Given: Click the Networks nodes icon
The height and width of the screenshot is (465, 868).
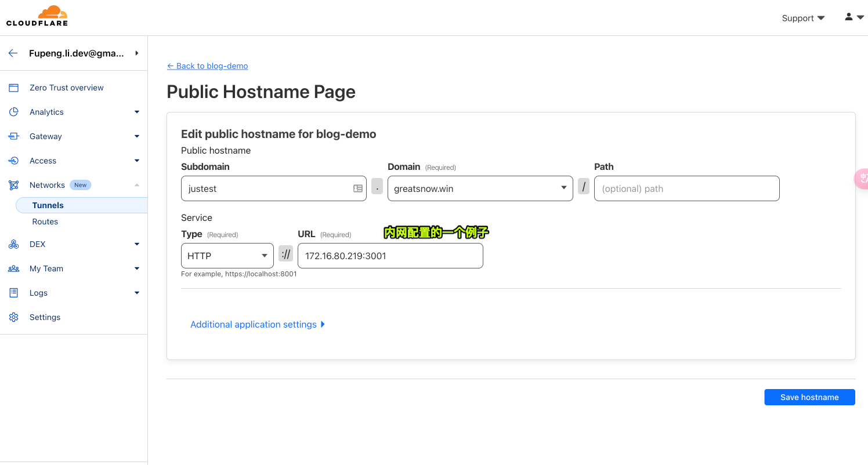Looking at the screenshot, I should (x=14, y=185).
